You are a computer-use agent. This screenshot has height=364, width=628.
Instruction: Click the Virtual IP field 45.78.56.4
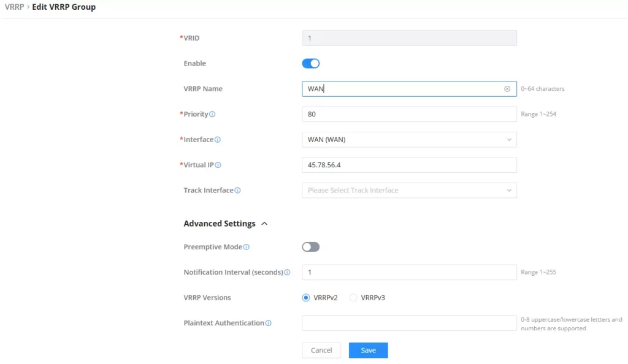tap(409, 165)
